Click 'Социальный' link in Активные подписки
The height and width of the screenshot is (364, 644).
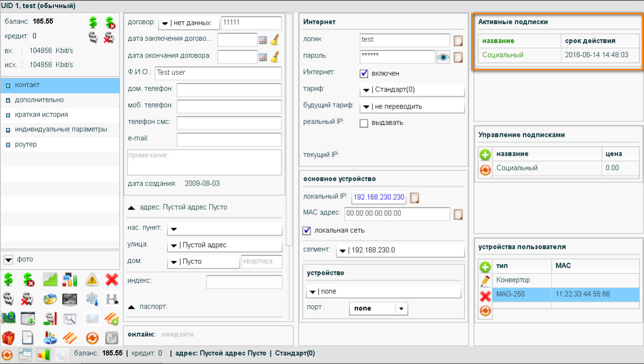pyautogui.click(x=503, y=55)
